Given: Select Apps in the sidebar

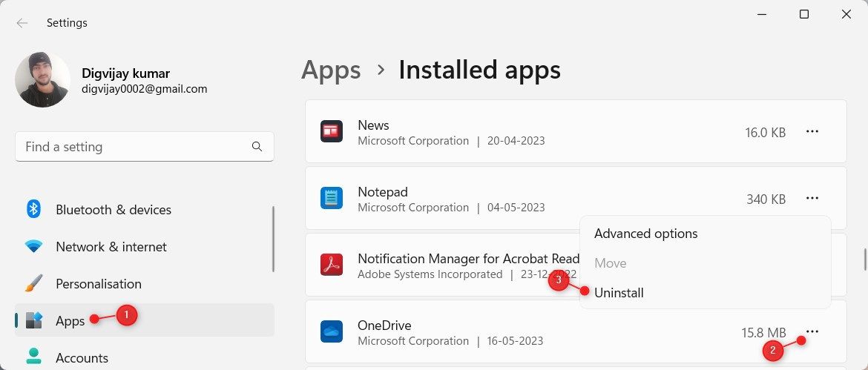Looking at the screenshot, I should [x=70, y=320].
